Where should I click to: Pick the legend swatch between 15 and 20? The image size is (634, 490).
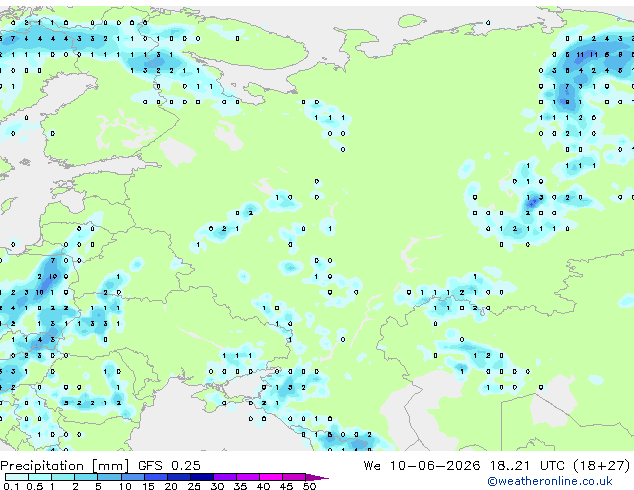point(155,477)
